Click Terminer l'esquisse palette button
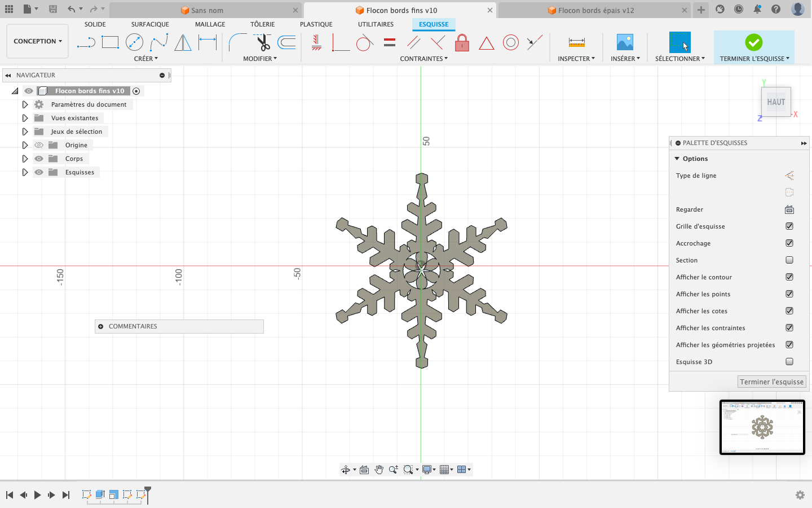The width and height of the screenshot is (812, 508). pos(772,382)
